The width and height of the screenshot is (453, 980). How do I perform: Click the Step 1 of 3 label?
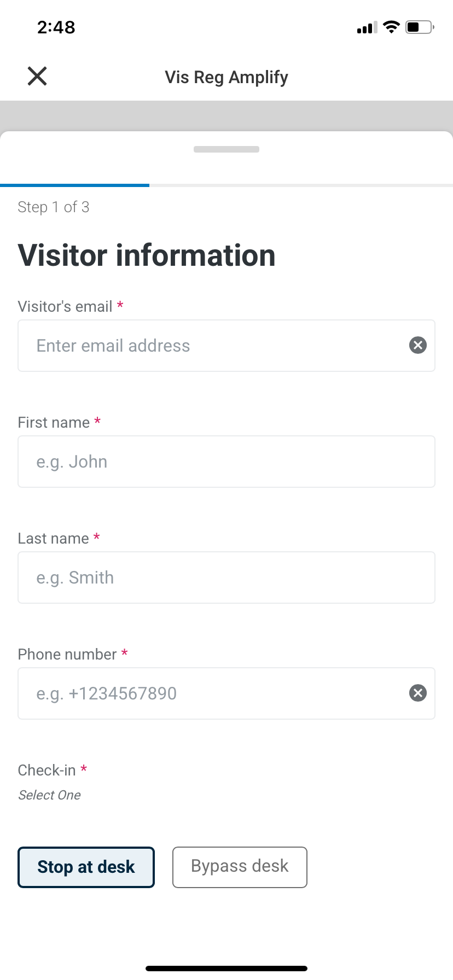pos(54,207)
